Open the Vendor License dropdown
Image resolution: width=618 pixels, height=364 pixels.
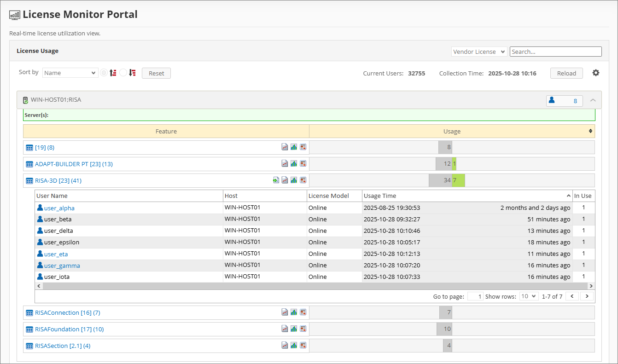coord(479,51)
